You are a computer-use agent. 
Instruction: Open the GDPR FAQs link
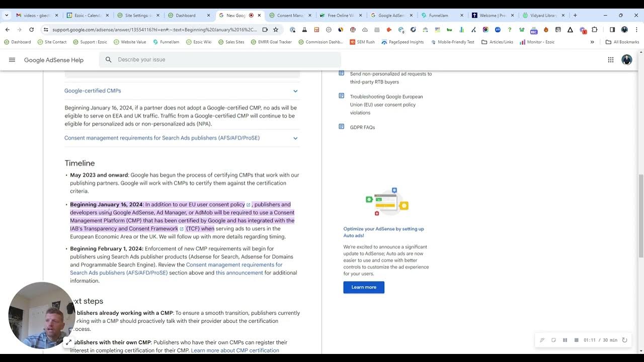click(362, 127)
